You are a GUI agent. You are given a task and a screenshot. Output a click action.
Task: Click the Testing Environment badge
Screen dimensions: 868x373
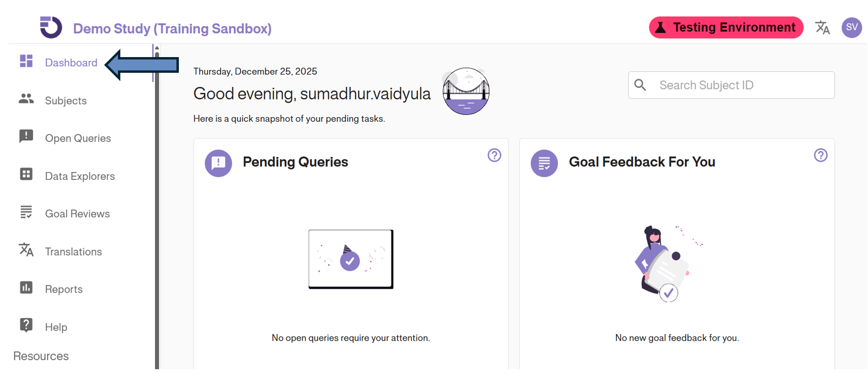(x=726, y=28)
